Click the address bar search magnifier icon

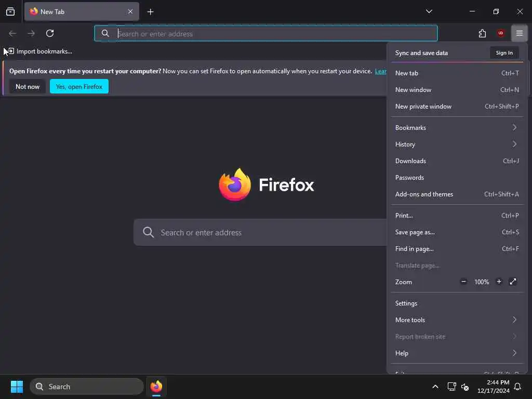(105, 33)
